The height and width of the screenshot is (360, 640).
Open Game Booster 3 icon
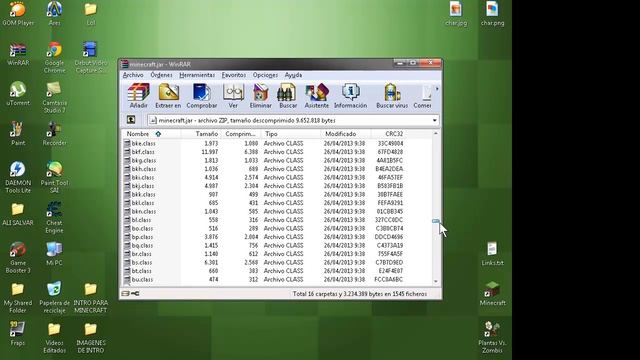point(18,257)
